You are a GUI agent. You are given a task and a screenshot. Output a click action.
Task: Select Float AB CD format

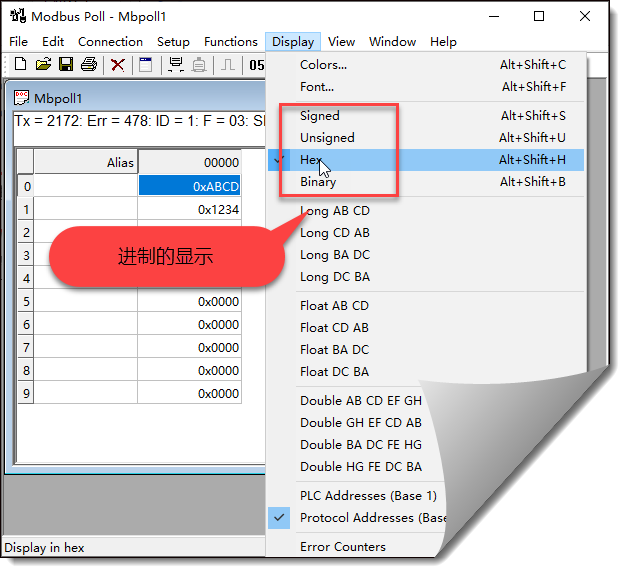coord(426,306)
